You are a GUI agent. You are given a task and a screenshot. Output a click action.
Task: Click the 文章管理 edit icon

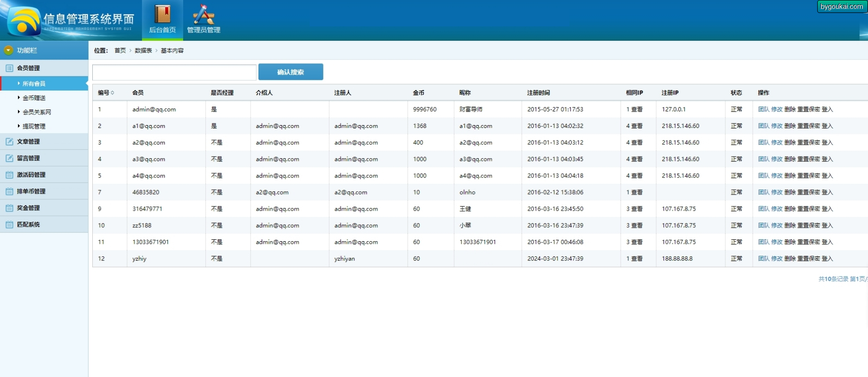[9, 142]
